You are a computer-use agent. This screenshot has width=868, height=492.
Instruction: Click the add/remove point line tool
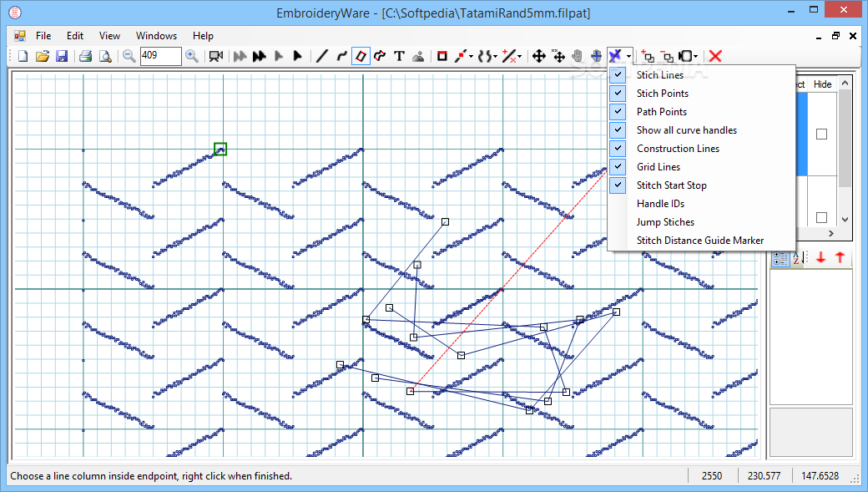coord(509,56)
